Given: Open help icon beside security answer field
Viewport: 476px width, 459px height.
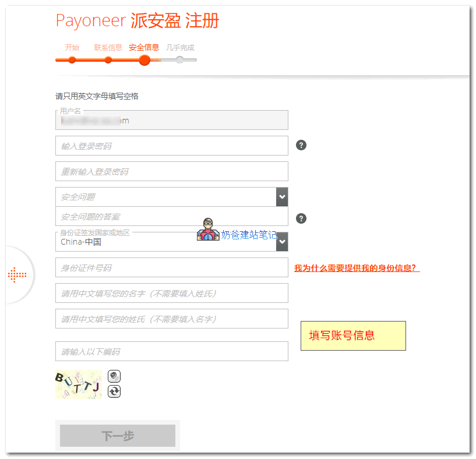Looking at the screenshot, I should click(x=301, y=218).
